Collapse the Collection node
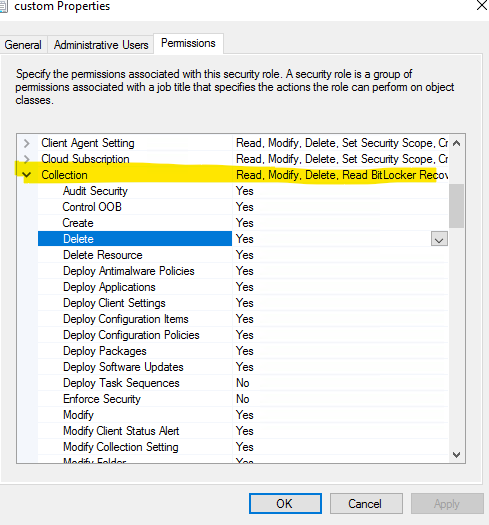The width and height of the screenshot is (489, 525). (27, 175)
